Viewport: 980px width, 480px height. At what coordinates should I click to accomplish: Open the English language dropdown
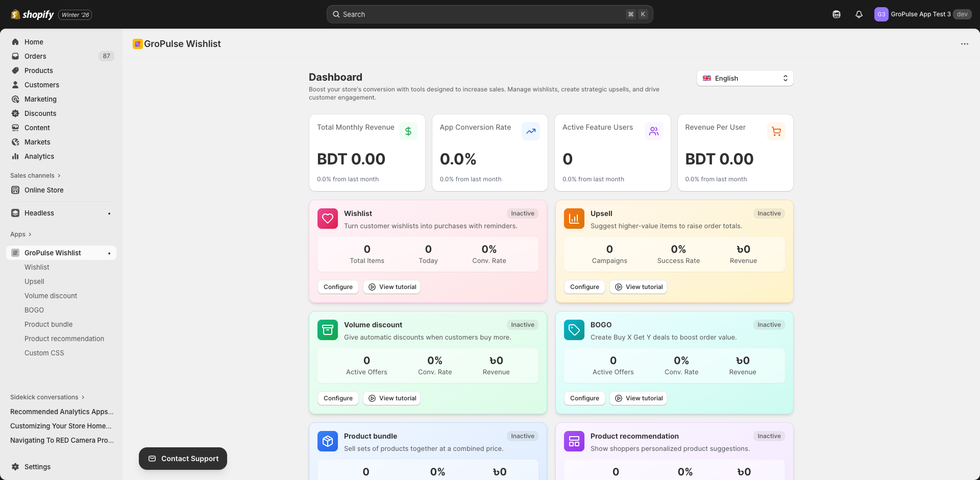(x=745, y=78)
